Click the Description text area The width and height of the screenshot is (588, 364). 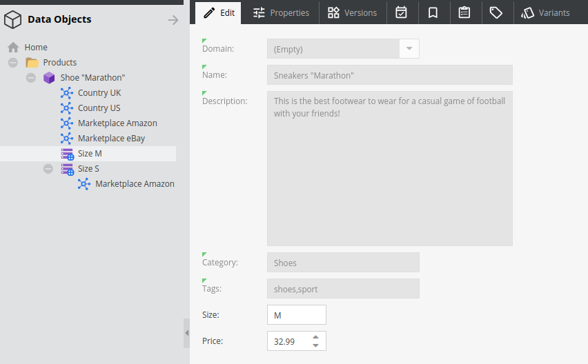pyautogui.click(x=390, y=168)
